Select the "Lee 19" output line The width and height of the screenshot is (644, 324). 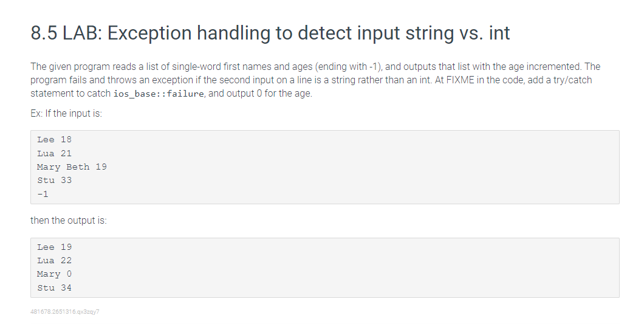[x=54, y=247]
